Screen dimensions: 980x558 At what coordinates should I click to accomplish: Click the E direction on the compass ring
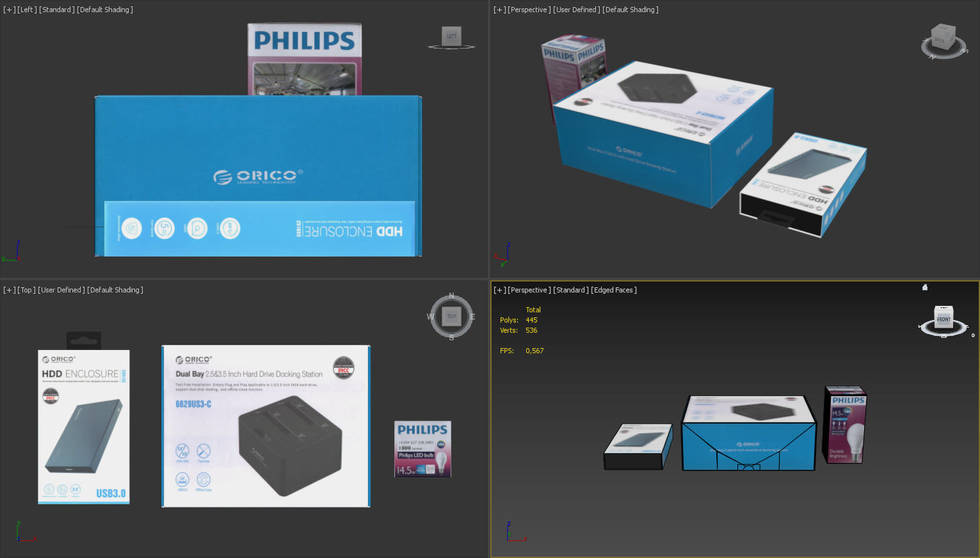[472, 316]
